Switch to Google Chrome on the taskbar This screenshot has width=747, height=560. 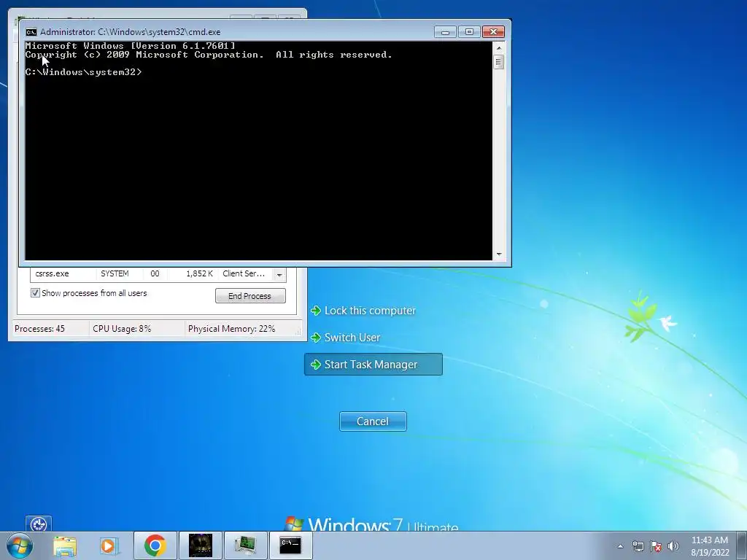tap(155, 545)
